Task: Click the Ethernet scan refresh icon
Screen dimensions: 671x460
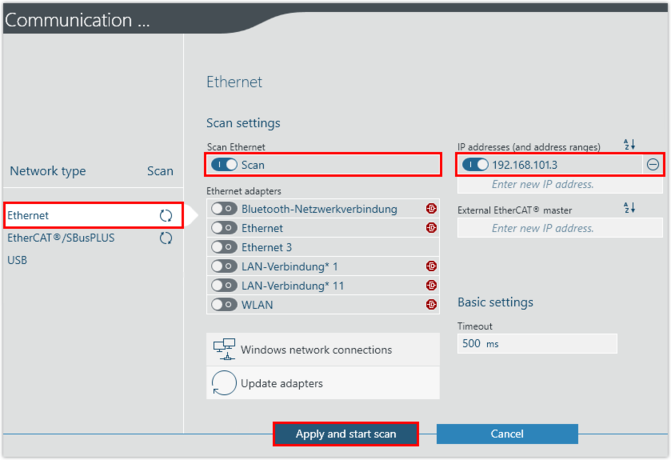Action: [x=165, y=216]
